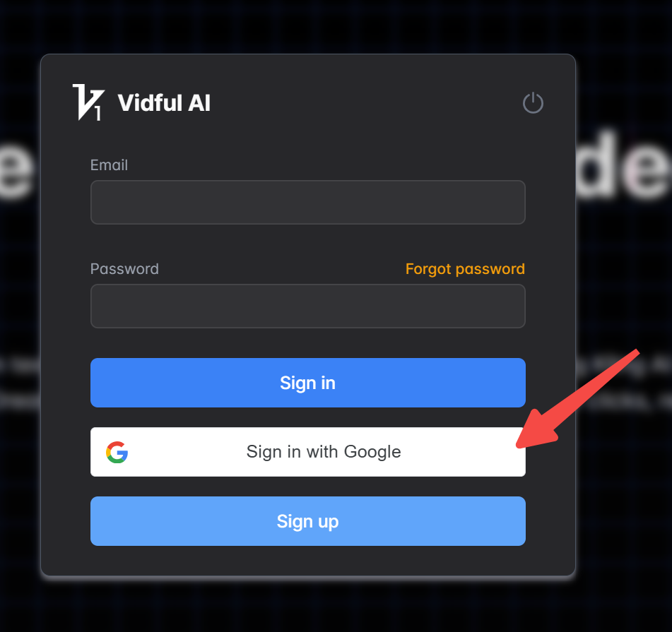Choose Sign in with Google

[307, 452]
